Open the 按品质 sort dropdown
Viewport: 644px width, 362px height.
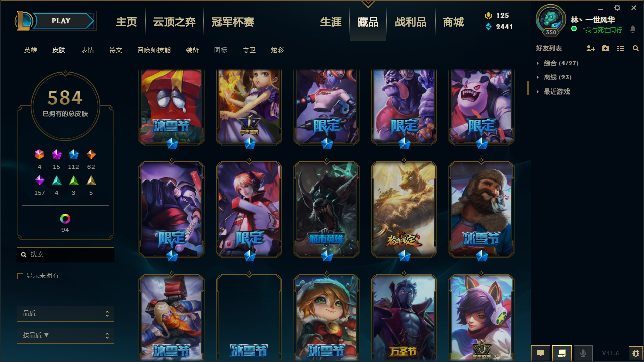tap(65, 335)
